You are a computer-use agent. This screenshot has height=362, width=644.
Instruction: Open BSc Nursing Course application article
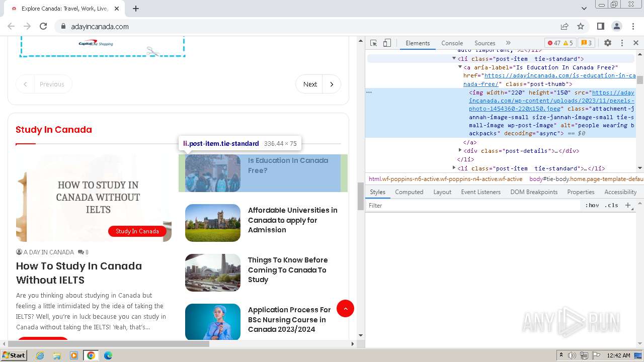pos(289,319)
